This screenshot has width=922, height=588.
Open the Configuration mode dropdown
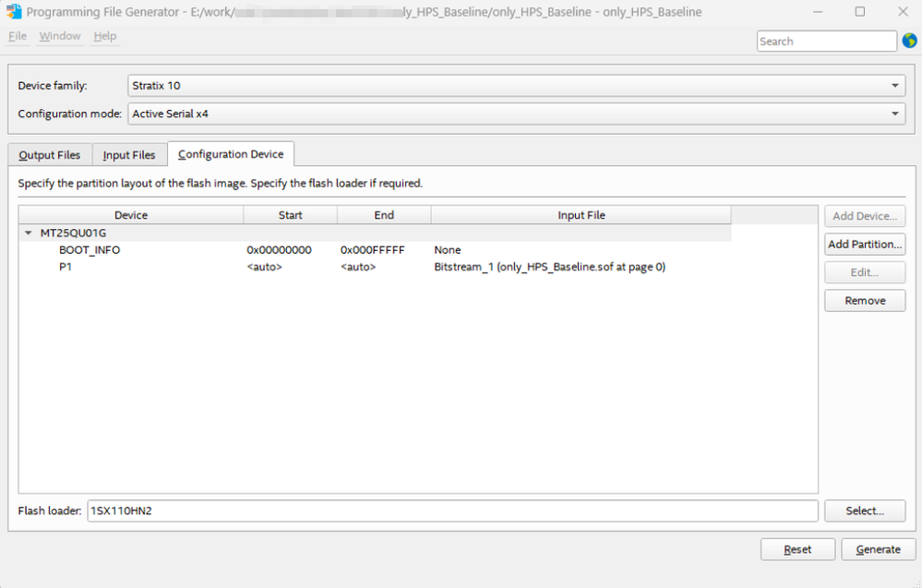(516, 114)
